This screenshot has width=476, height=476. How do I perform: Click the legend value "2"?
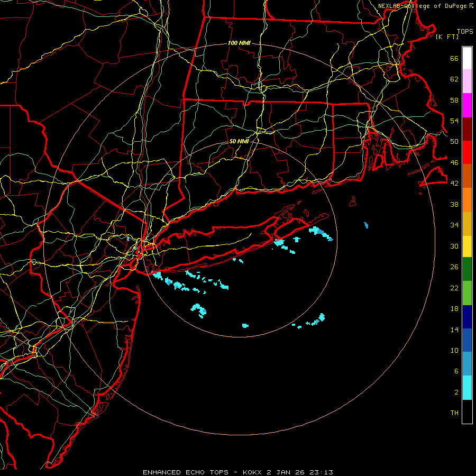point(456,392)
